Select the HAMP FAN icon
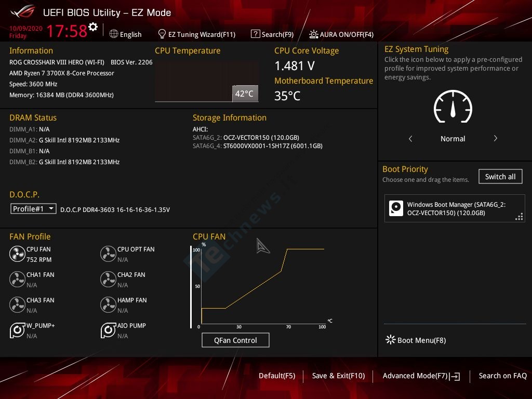The width and height of the screenshot is (532, 399). 108,304
